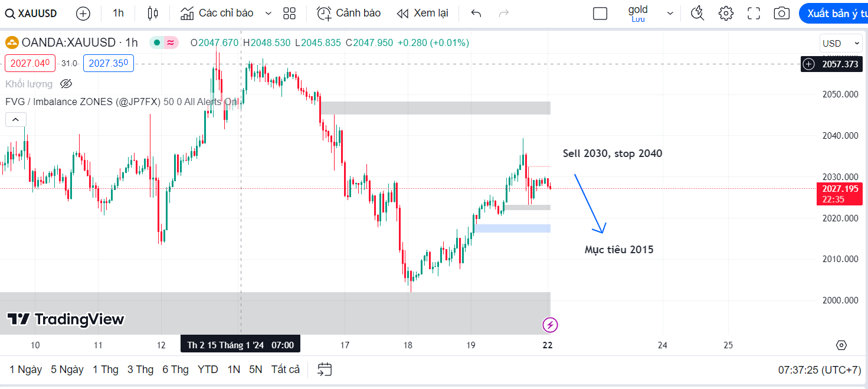Toggle the green market status indicator pill

pos(164,43)
